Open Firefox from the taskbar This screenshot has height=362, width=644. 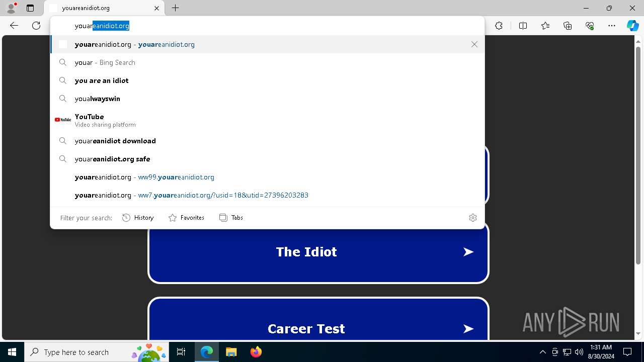coord(256,352)
